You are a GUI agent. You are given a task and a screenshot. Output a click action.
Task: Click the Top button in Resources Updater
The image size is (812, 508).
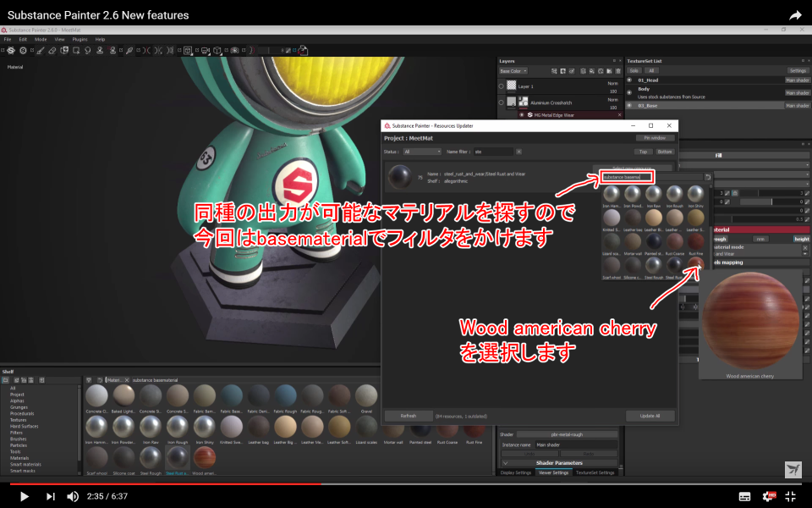point(643,152)
